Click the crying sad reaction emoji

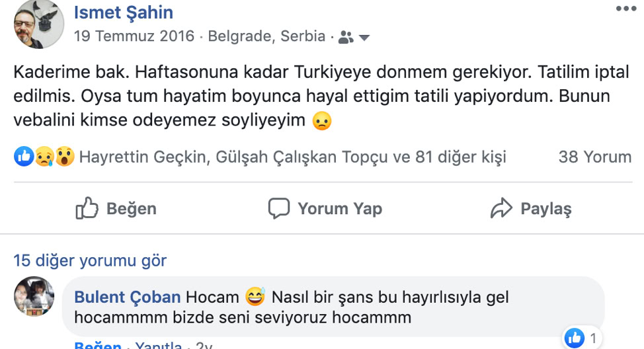[44, 157]
